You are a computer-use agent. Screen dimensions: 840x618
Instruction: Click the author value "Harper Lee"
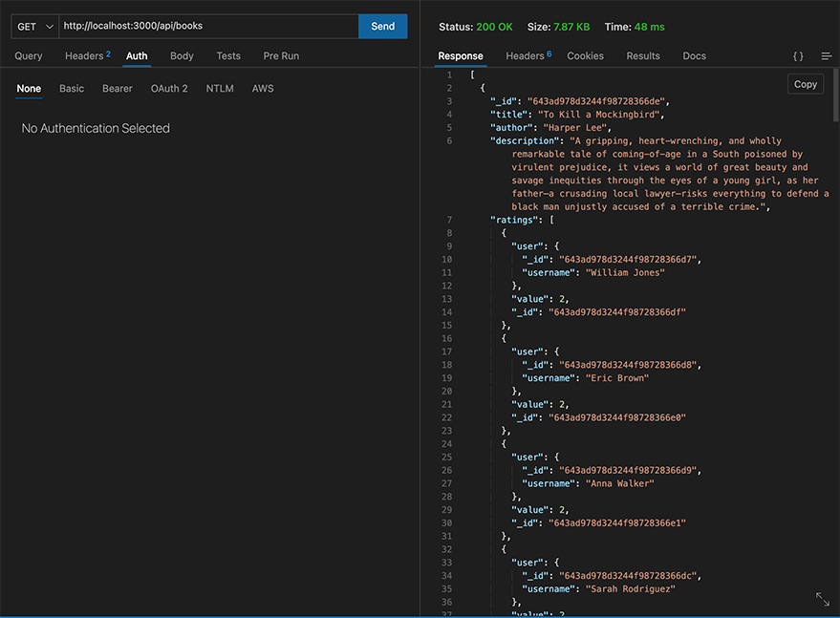(575, 127)
